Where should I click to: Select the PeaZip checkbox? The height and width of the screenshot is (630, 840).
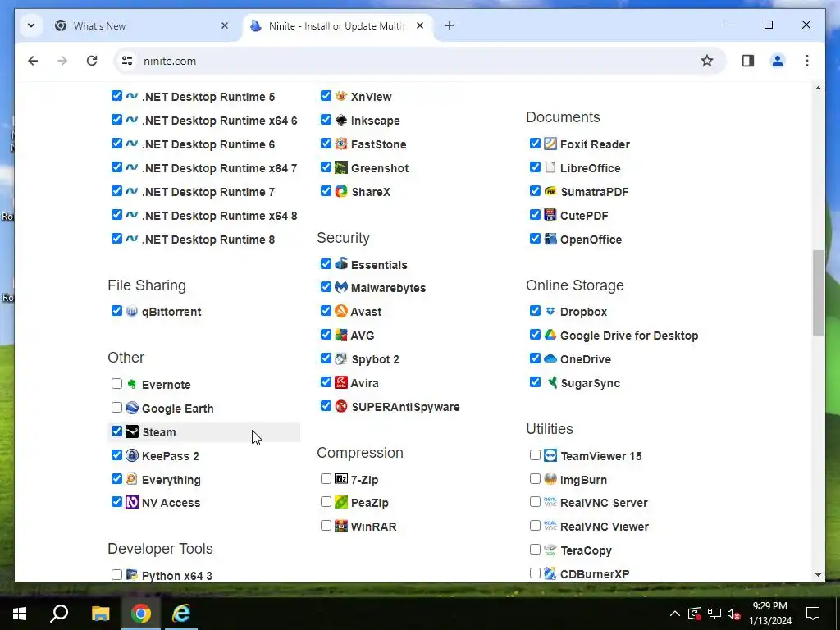[326, 502]
